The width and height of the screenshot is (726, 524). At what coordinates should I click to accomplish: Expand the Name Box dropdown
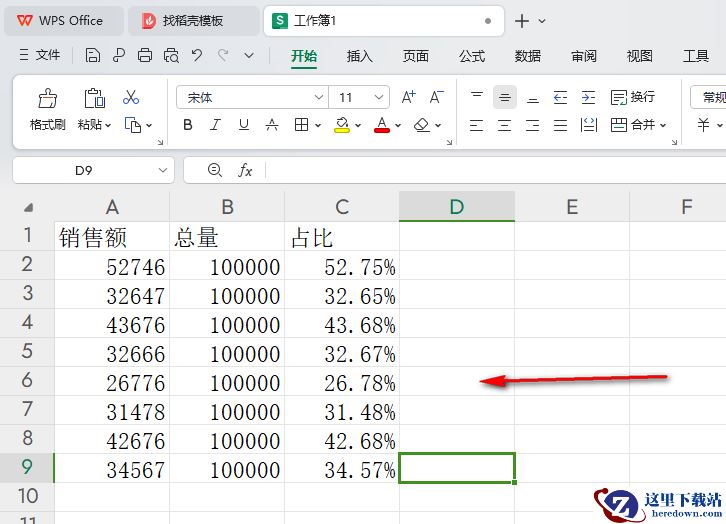tap(163, 170)
